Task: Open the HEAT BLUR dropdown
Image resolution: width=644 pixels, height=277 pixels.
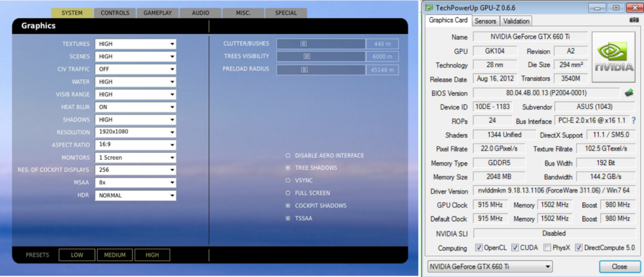Action: 135,107
